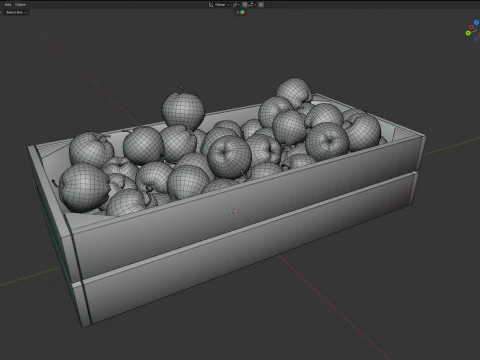Toggle proportional editing in the header
Image resolution: width=480 pixels, height=360 pixels.
[x=261, y=5]
